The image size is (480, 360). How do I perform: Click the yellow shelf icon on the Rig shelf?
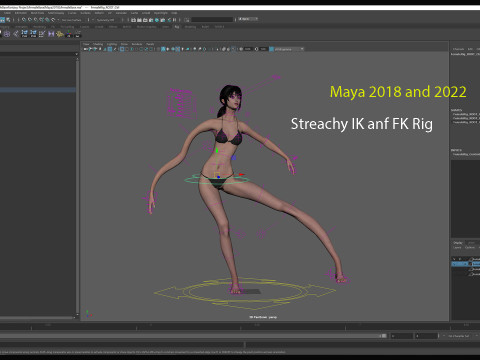(60, 34)
